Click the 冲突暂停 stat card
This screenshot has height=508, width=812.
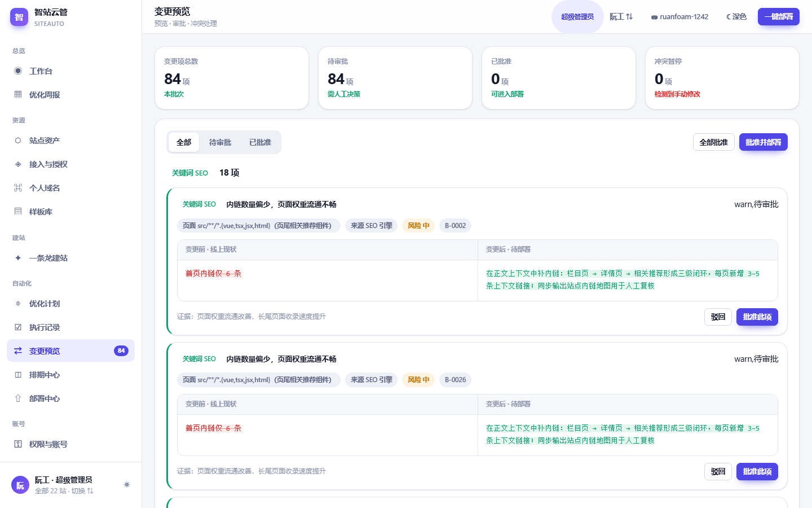click(722, 78)
